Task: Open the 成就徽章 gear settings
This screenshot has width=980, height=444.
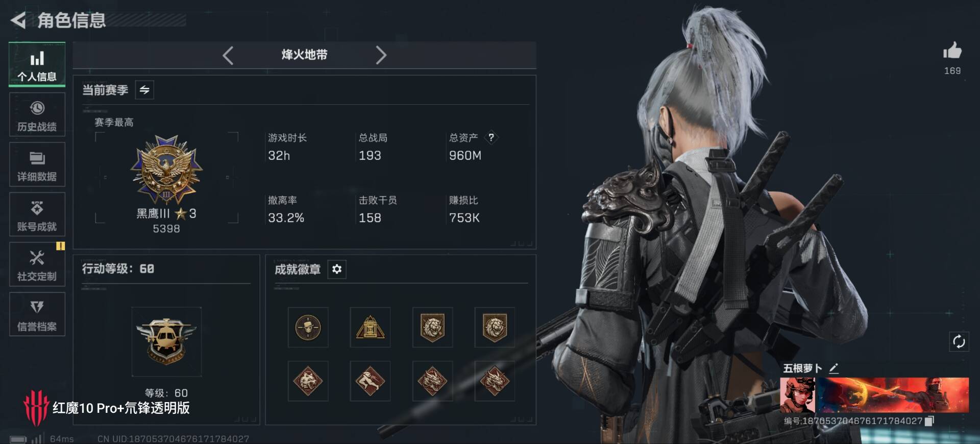Action: click(337, 269)
